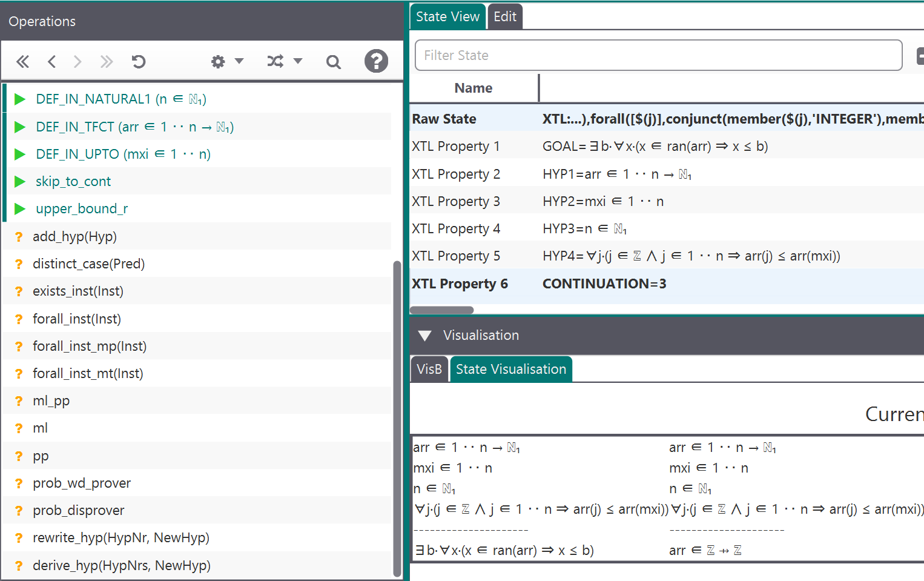Click the single back arrow icon
The width and height of the screenshot is (924, 581).
[51, 62]
